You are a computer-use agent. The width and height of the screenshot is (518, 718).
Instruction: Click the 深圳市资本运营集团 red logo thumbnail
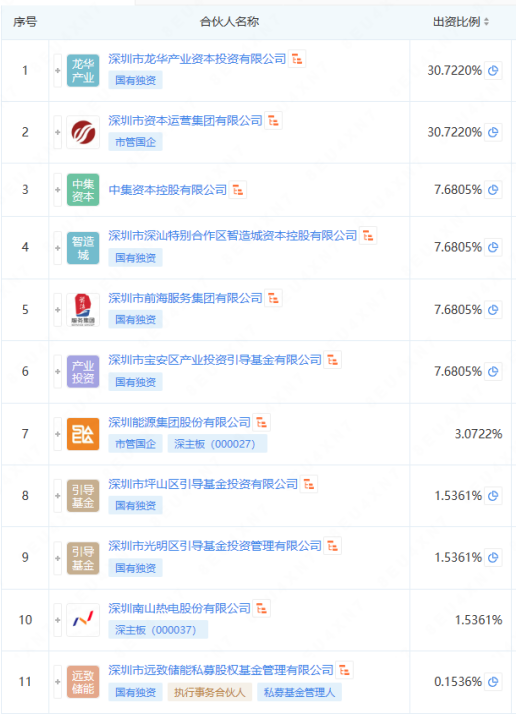point(83,132)
